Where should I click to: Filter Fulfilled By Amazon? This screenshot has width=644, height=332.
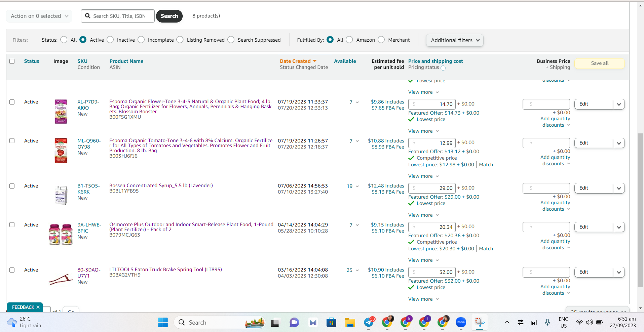point(350,40)
